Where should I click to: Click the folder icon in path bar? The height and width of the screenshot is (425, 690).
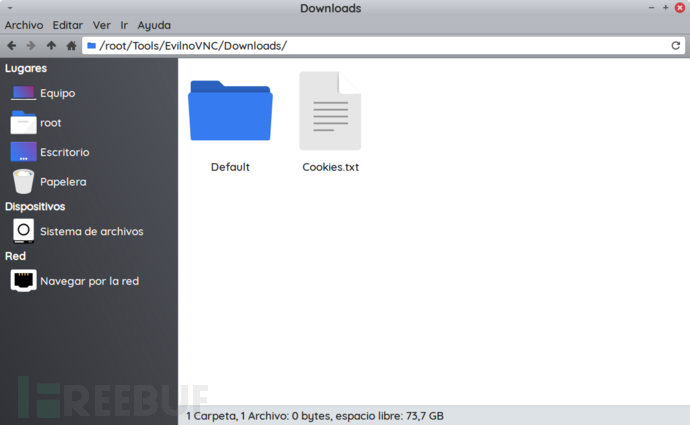(x=92, y=45)
